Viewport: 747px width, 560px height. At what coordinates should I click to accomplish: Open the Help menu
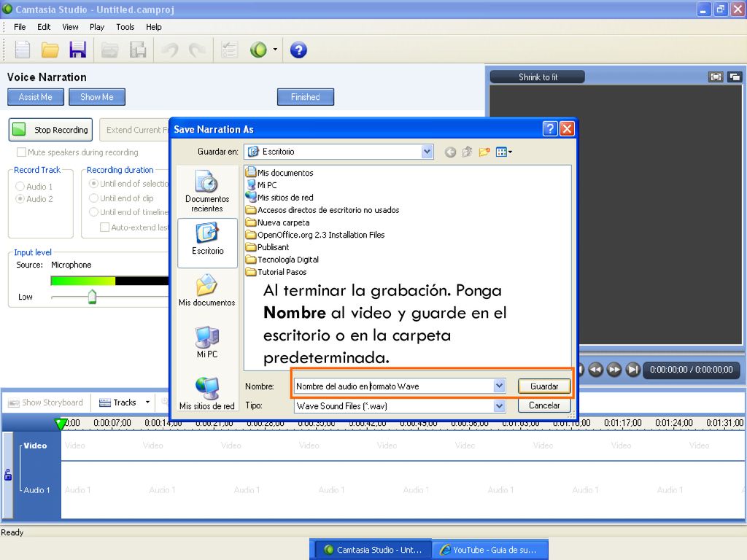(153, 27)
